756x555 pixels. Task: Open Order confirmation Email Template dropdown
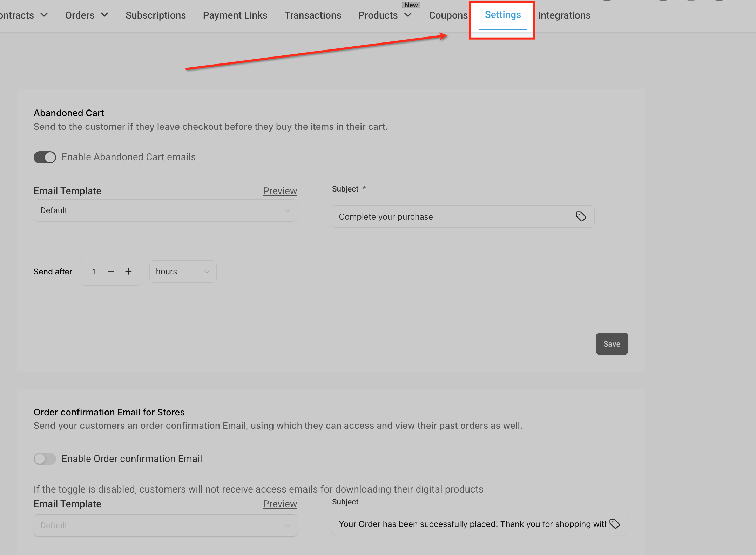tap(165, 526)
